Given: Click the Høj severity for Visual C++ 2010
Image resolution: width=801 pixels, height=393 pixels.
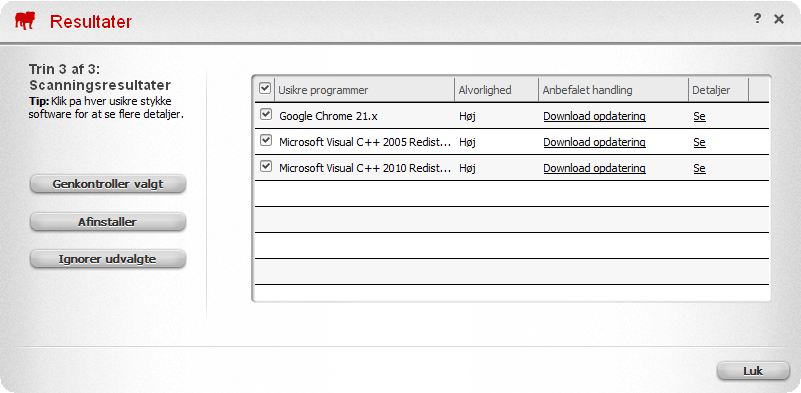Looking at the screenshot, I should pyautogui.click(x=467, y=168).
